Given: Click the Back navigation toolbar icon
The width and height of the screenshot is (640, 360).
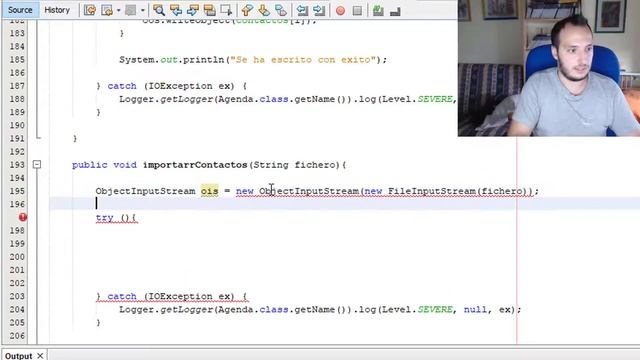Looking at the screenshot, I should (x=107, y=10).
